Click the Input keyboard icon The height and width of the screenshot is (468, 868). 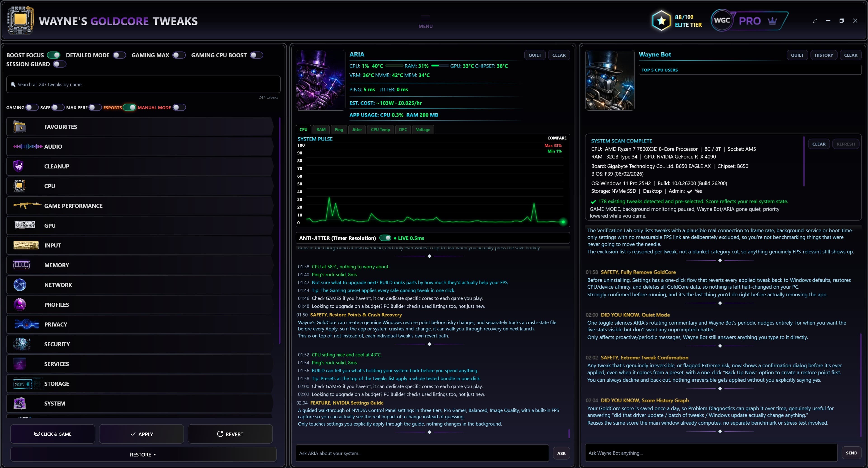tap(26, 245)
